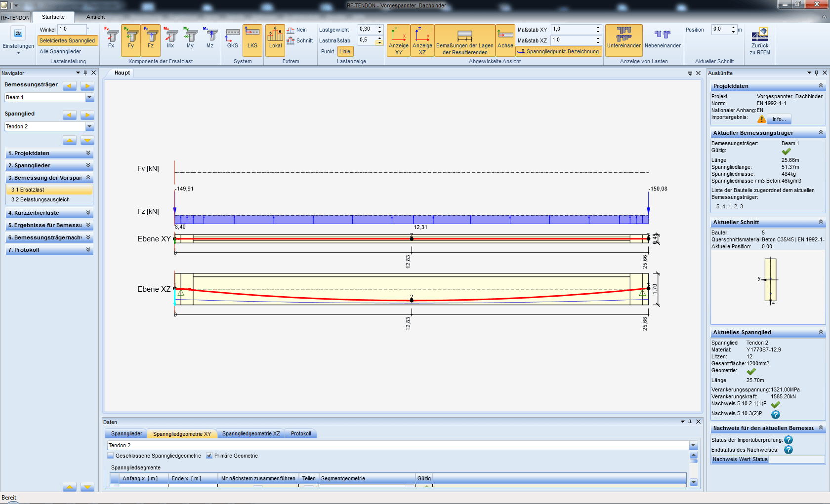Collapse the Aktueller Schnitt info section
Screen dimensions: 830x504
pos(821,222)
